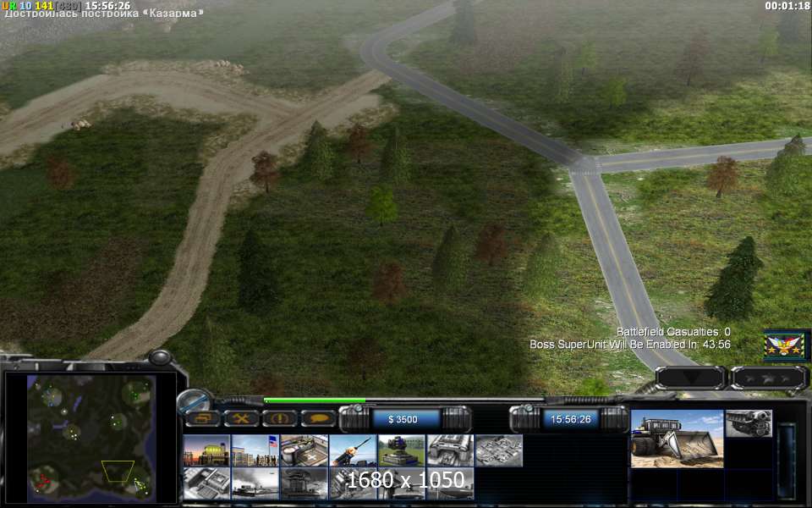Open the General's promotion wings-and-stars badge
This screenshot has width=812, height=508.
[785, 345]
